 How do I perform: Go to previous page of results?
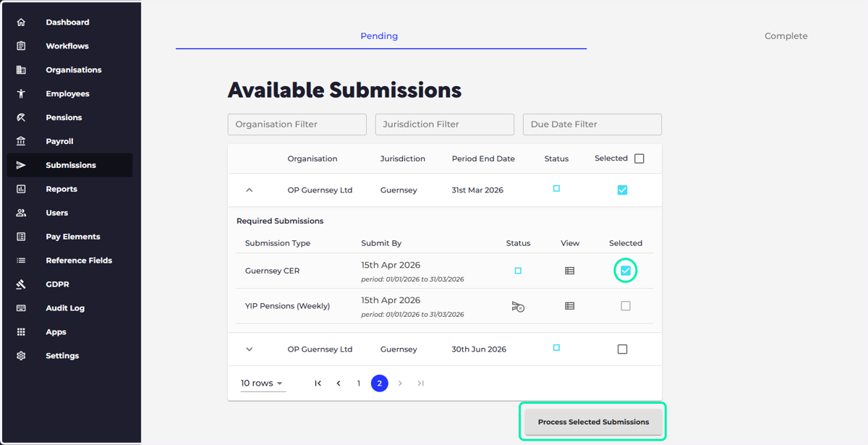pyautogui.click(x=339, y=383)
